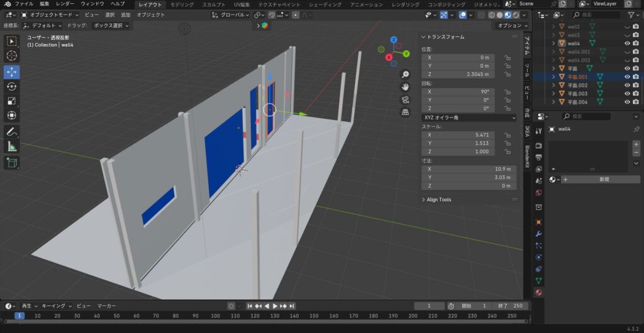Screen dimensions: 644x333
Task: Open the ファイル menu
Action: pos(24,4)
